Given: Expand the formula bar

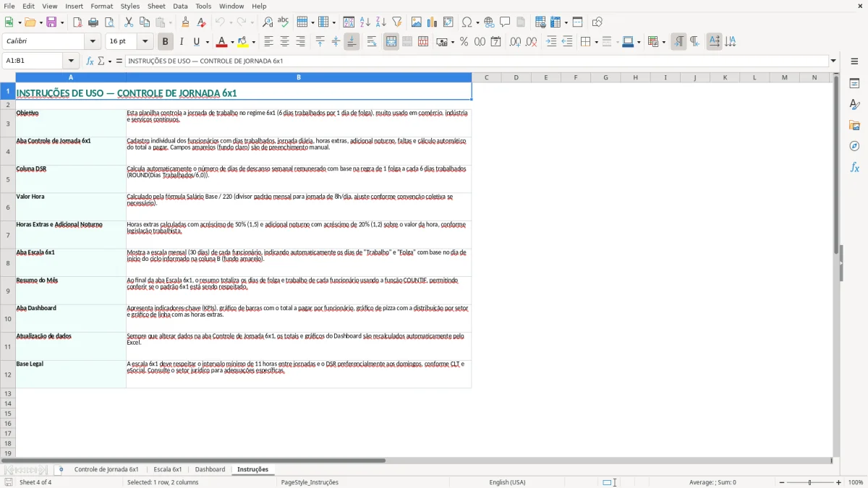Looking at the screenshot, I should coord(833,61).
